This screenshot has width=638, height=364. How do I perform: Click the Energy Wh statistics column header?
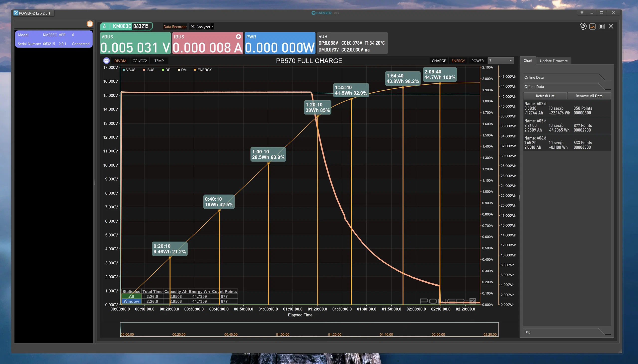tap(199, 292)
